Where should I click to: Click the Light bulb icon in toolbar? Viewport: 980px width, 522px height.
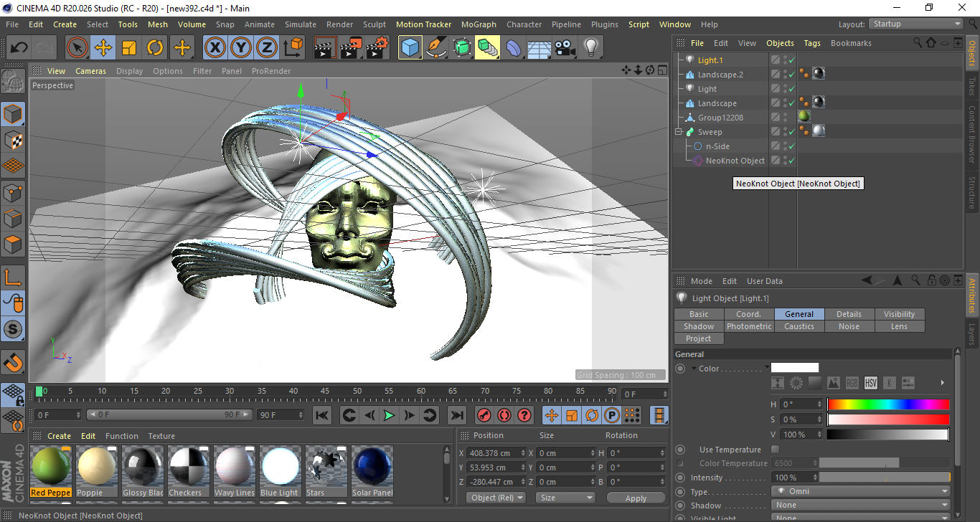591,48
